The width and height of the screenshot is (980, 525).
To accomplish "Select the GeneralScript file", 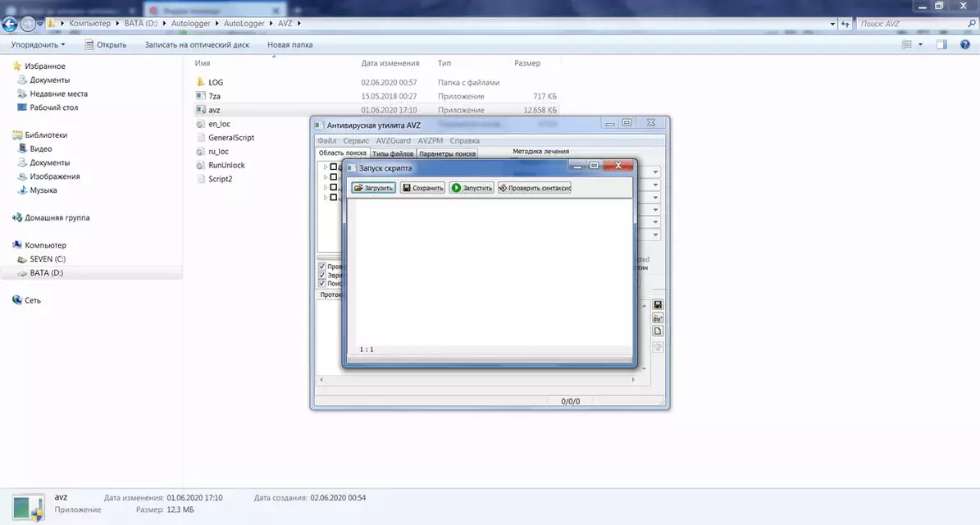I will point(231,138).
